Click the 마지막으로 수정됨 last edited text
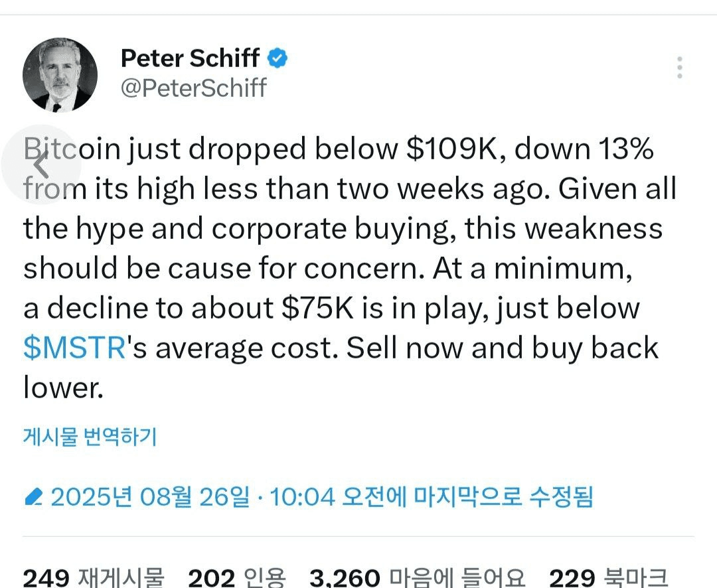Image resolution: width=717 pixels, height=588 pixels. tap(503, 496)
